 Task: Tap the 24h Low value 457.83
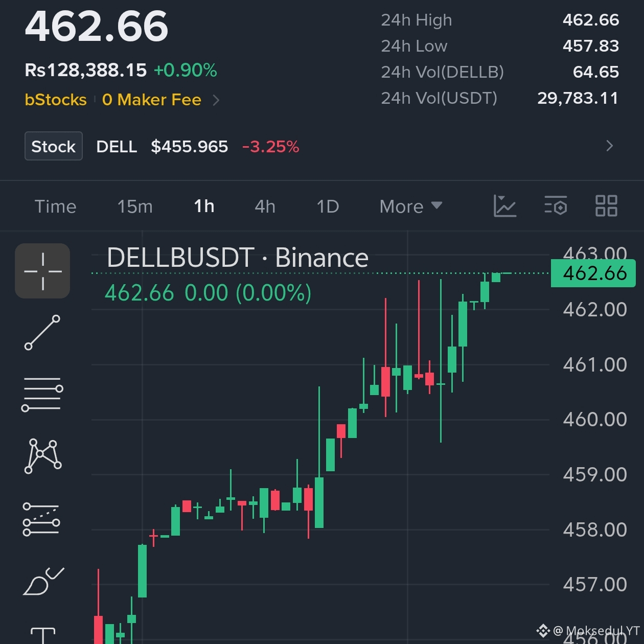coord(591,46)
